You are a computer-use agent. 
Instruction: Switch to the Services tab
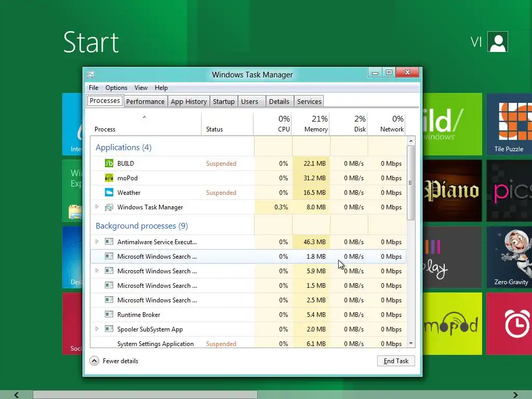pos(309,101)
